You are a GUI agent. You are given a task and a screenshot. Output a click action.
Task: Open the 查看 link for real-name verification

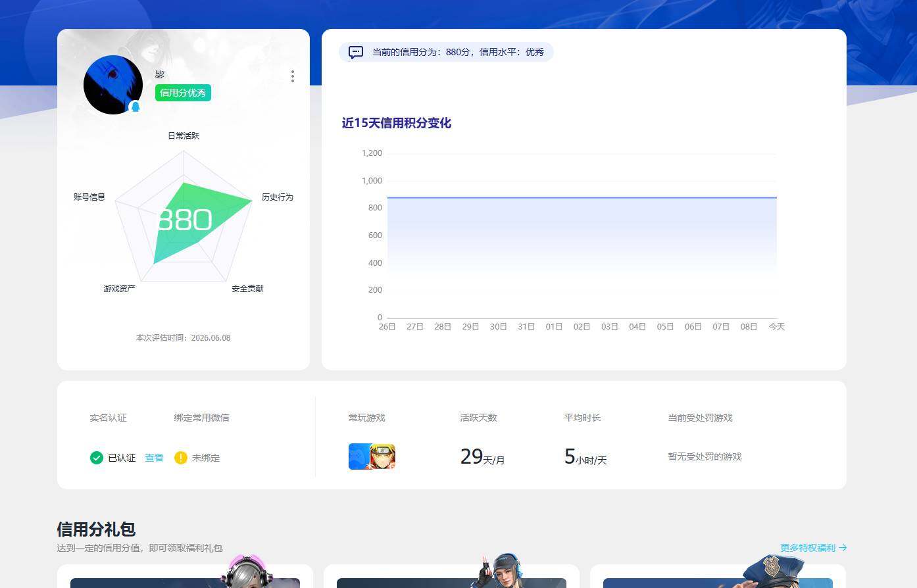point(154,458)
